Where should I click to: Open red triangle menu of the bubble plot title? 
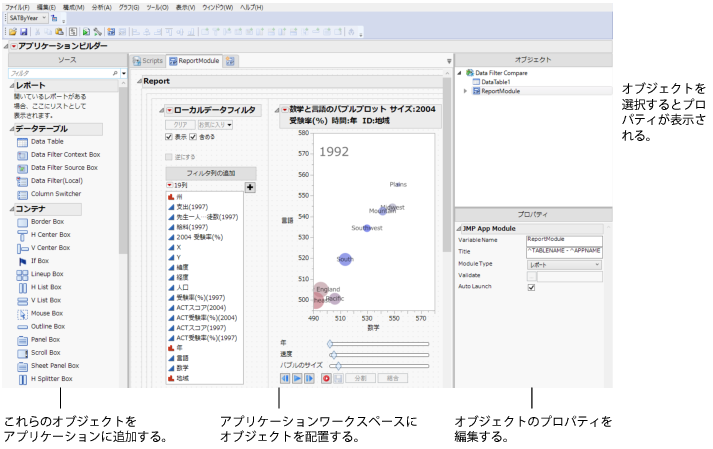click(285, 110)
